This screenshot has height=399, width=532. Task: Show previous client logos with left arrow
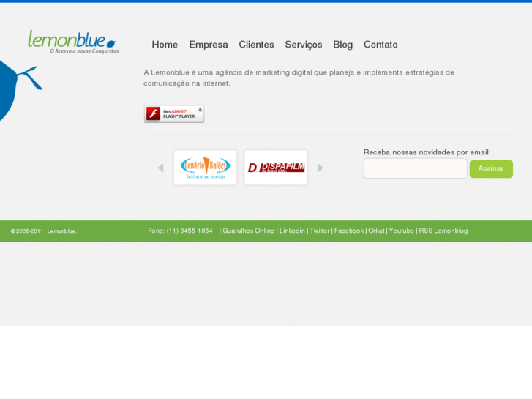pyautogui.click(x=161, y=168)
